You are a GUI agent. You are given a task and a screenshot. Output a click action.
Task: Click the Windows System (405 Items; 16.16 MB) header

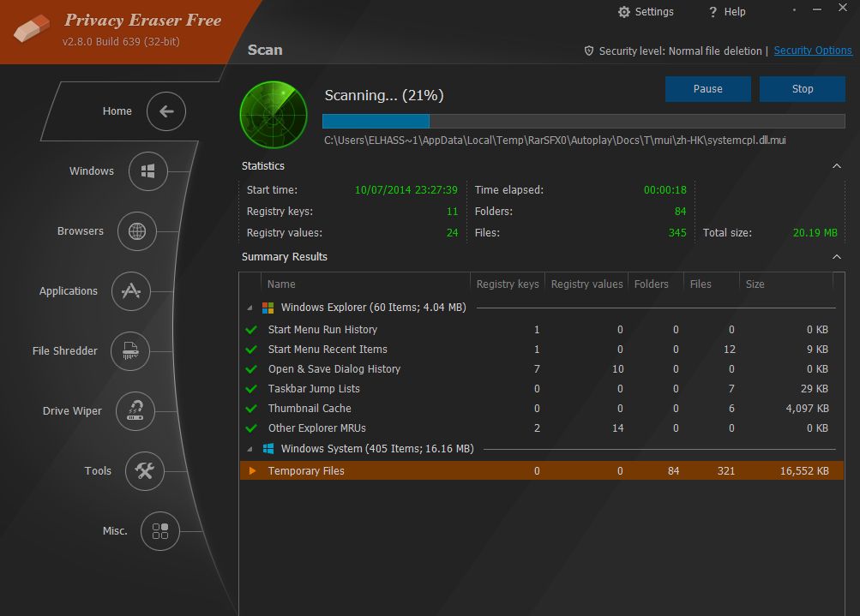[377, 449]
